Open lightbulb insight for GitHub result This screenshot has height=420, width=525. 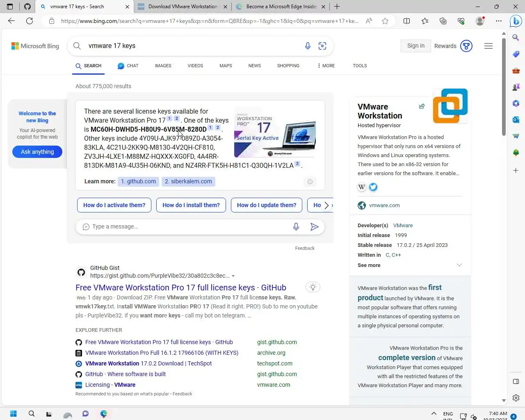tap(313, 287)
